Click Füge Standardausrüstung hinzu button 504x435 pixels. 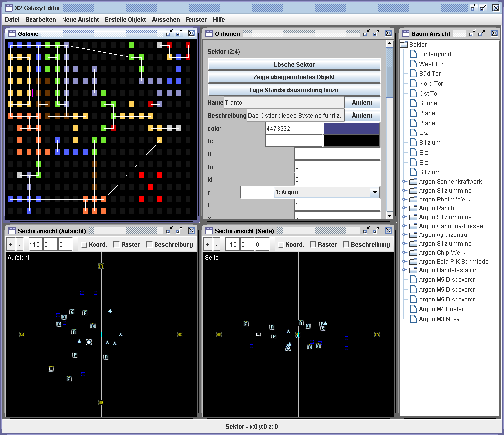coord(294,90)
